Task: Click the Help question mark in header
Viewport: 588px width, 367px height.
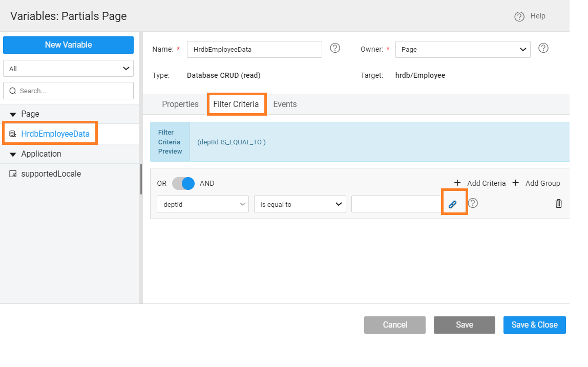Action: pyautogui.click(x=519, y=16)
